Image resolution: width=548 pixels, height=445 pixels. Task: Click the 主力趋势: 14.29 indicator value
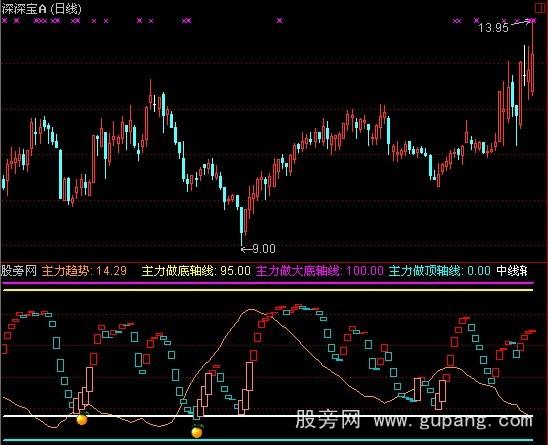click(84, 271)
